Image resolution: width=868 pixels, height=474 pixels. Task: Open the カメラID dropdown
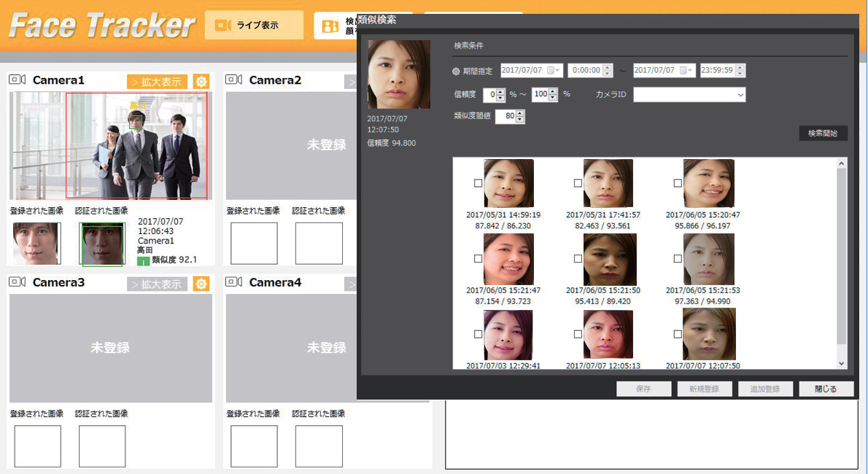689,95
